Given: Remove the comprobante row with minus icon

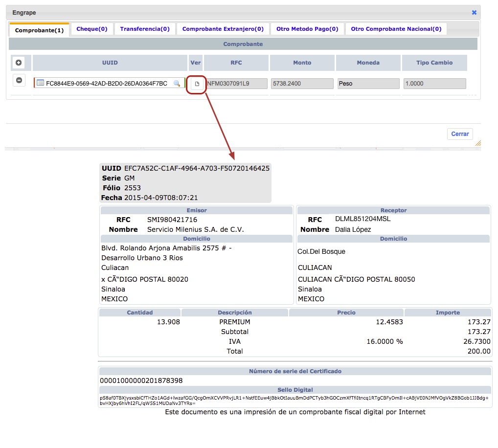Looking at the screenshot, I should [19, 80].
